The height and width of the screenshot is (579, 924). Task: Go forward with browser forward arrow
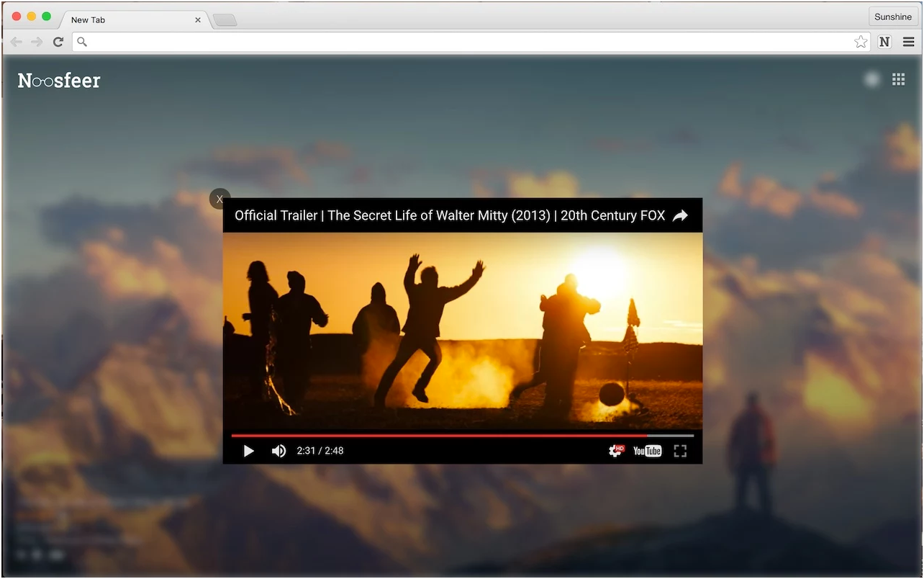pos(37,42)
